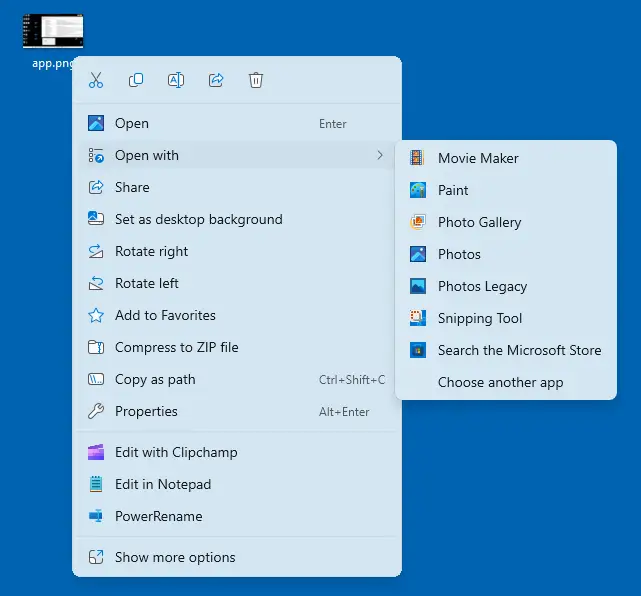This screenshot has width=641, height=596.
Task: Click the Photo Gallery icon
Action: point(417,222)
